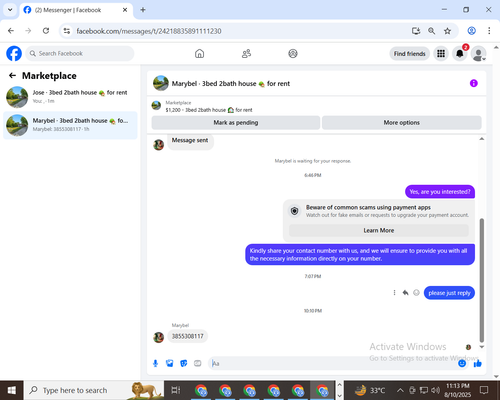Focus the message text box
This screenshot has height=400, width=500.
(333, 363)
